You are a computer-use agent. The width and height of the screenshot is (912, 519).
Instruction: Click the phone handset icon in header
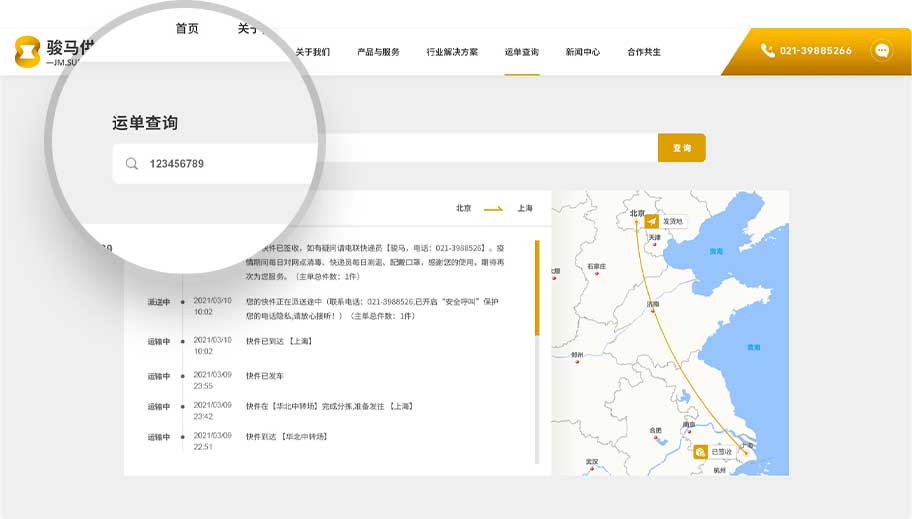[767, 51]
